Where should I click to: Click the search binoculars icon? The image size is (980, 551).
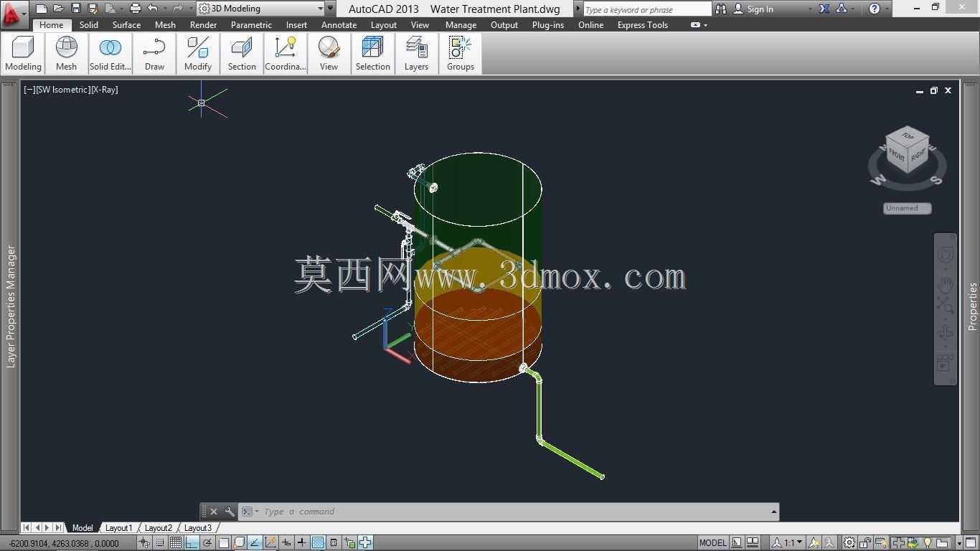pos(720,9)
